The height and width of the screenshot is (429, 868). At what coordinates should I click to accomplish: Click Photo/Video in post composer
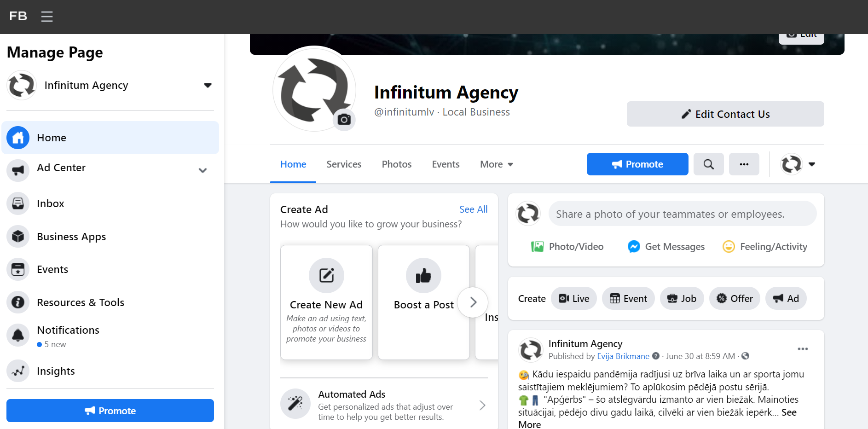(567, 247)
